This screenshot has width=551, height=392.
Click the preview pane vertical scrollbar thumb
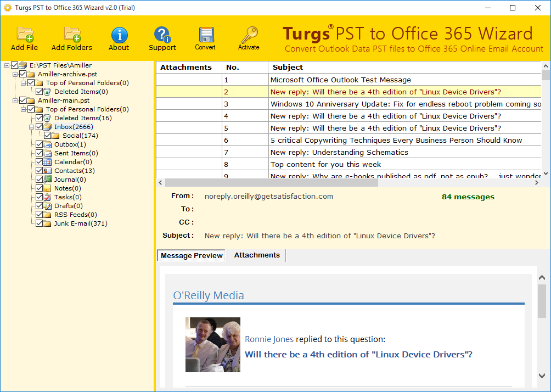pos(542,301)
